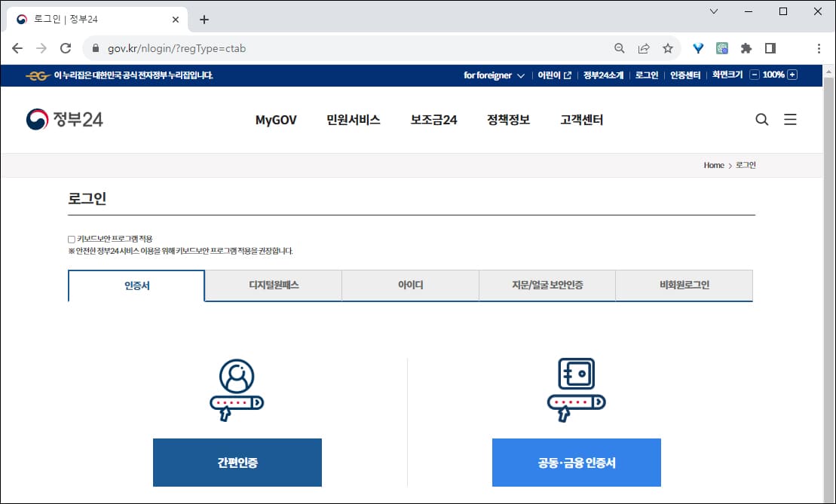836x504 pixels.
Task: Bookmark this page with the star icon
Action: click(x=668, y=47)
